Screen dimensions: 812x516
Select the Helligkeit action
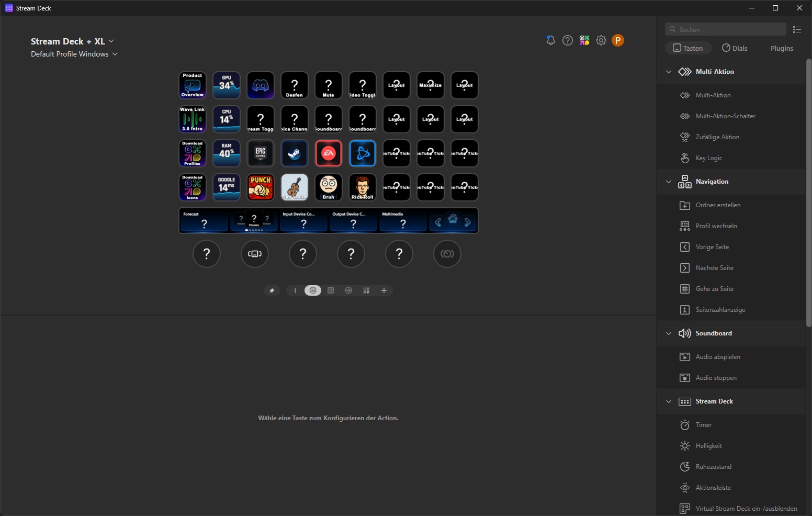tap(708, 446)
